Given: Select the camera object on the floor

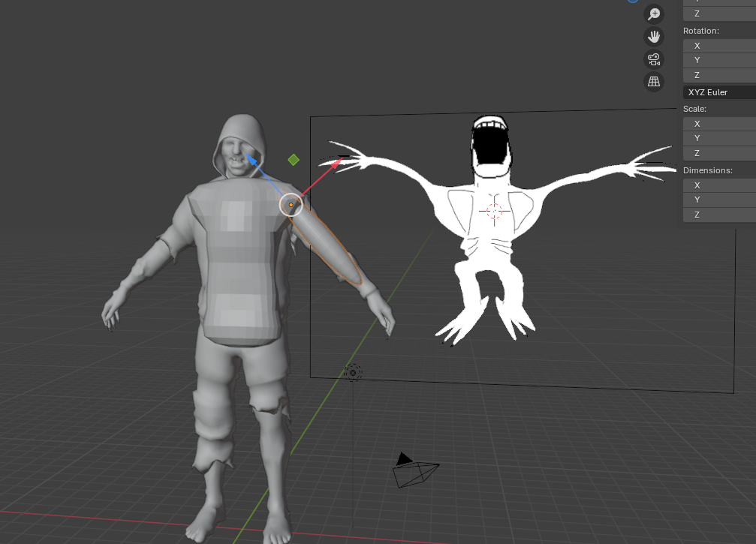Looking at the screenshot, I should (x=415, y=471).
